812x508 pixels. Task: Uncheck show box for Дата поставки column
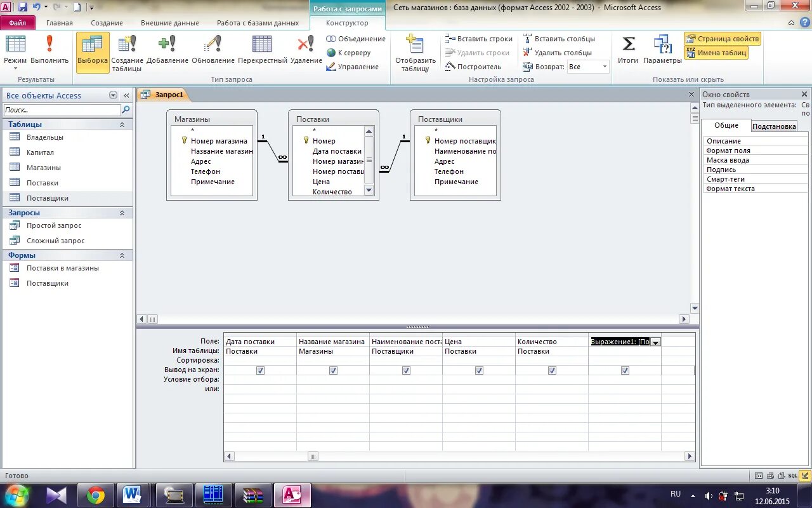[260, 370]
